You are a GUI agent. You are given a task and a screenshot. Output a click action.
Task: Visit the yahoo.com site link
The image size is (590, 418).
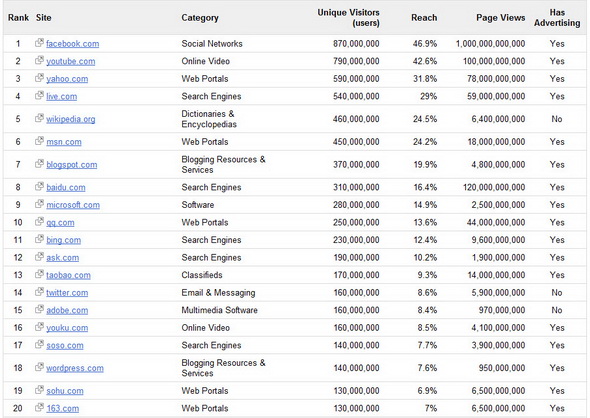coord(67,79)
